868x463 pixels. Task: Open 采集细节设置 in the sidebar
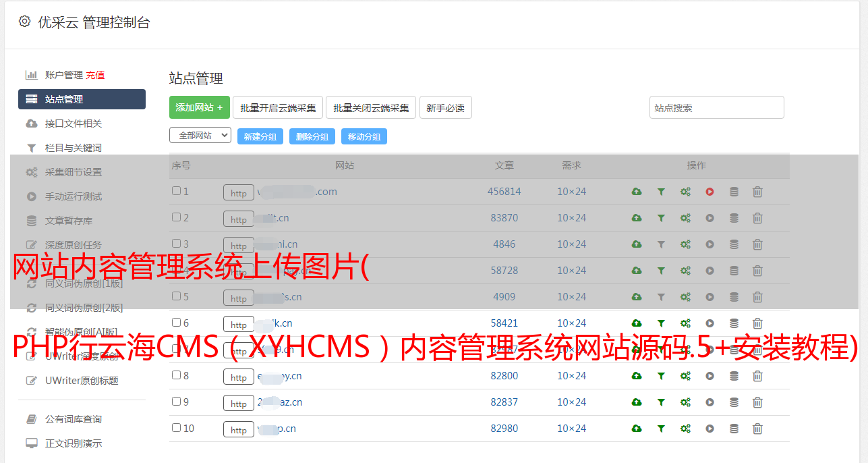(74, 172)
